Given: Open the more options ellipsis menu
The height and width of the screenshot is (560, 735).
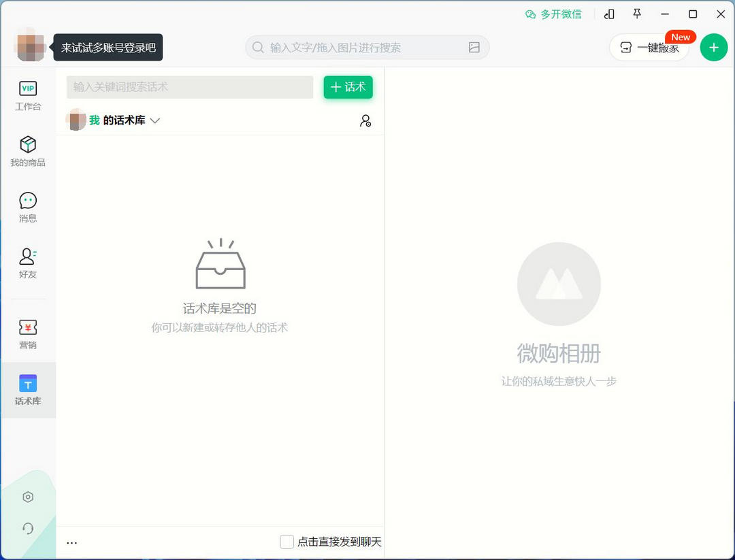Looking at the screenshot, I should [x=71, y=542].
